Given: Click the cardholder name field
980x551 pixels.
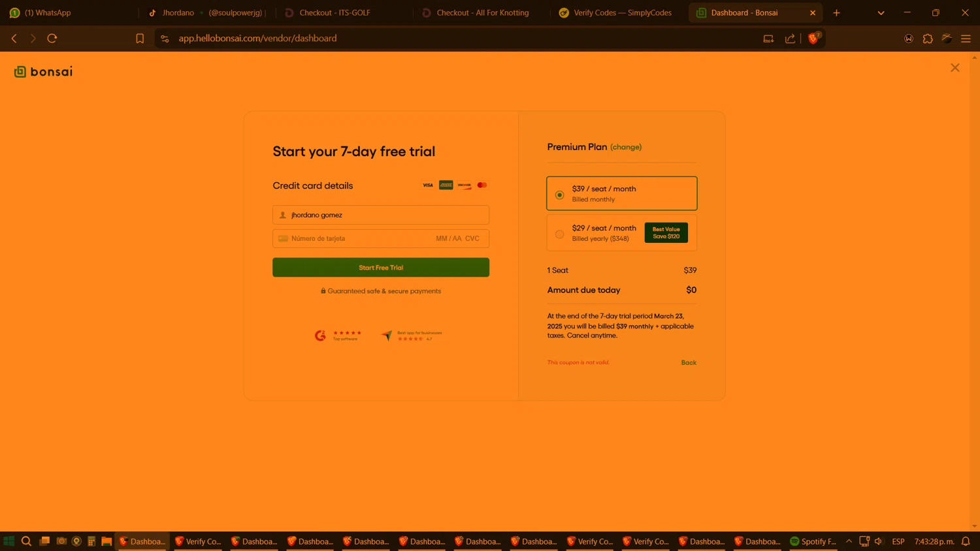Looking at the screenshot, I should click(x=381, y=215).
